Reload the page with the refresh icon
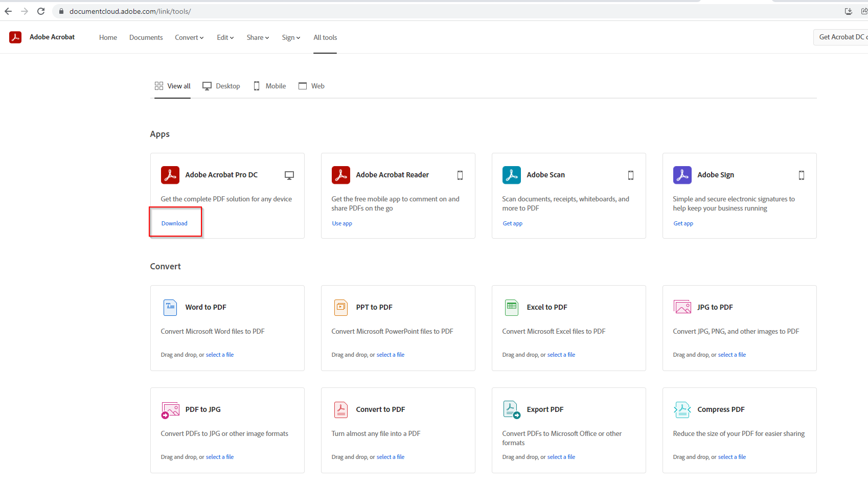 pos(41,11)
